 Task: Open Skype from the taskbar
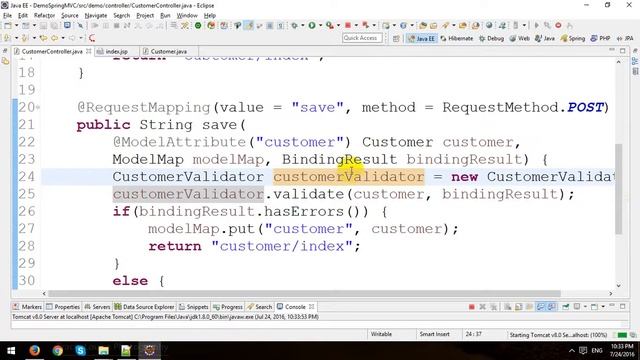[80, 350]
